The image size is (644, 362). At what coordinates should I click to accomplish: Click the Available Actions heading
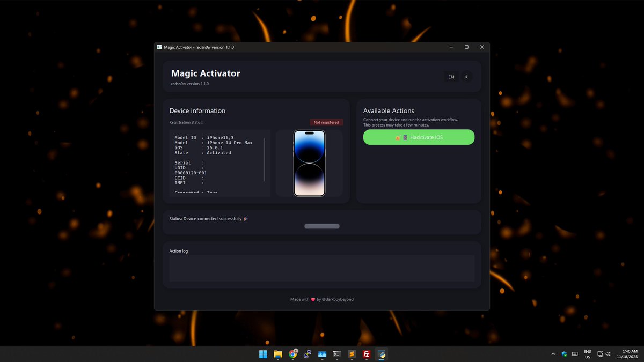pos(389,110)
